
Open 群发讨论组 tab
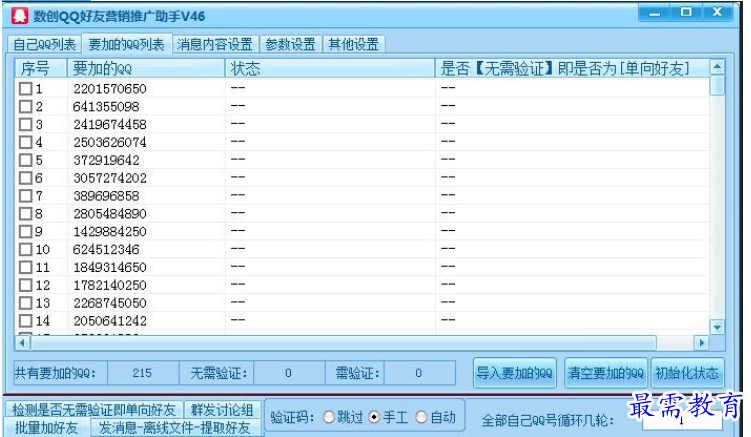(x=222, y=410)
